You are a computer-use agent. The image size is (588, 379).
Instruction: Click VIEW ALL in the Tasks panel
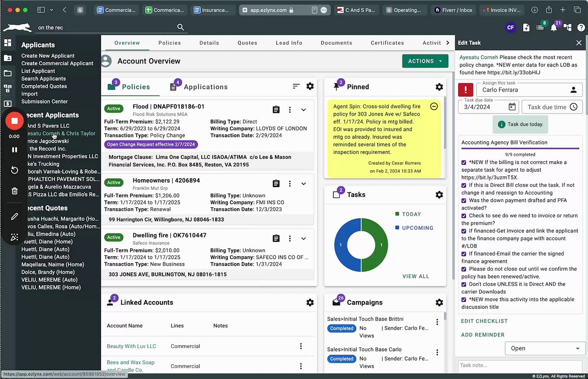(416, 276)
